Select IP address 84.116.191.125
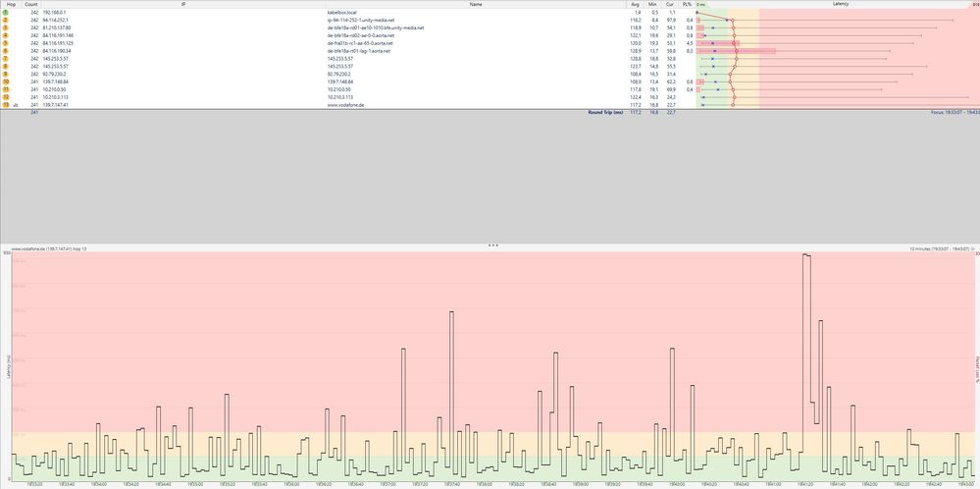 (x=60, y=43)
